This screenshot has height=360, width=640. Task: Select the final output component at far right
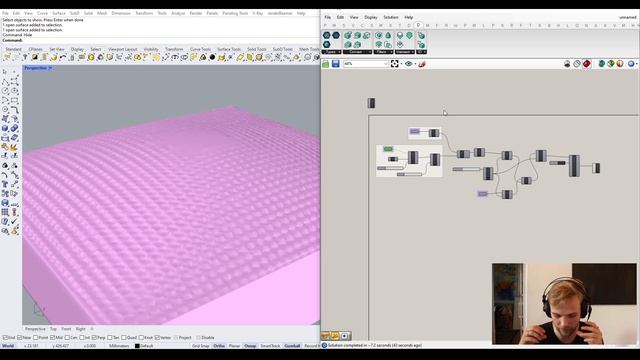coord(596,168)
